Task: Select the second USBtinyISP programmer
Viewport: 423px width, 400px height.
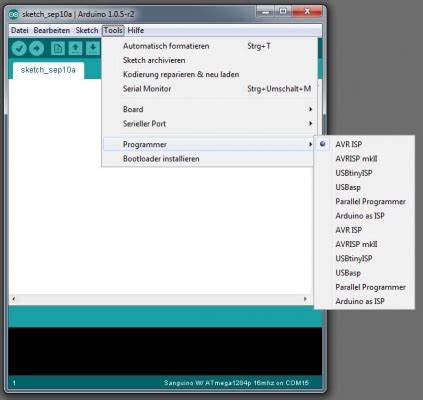Action: [x=364, y=259]
